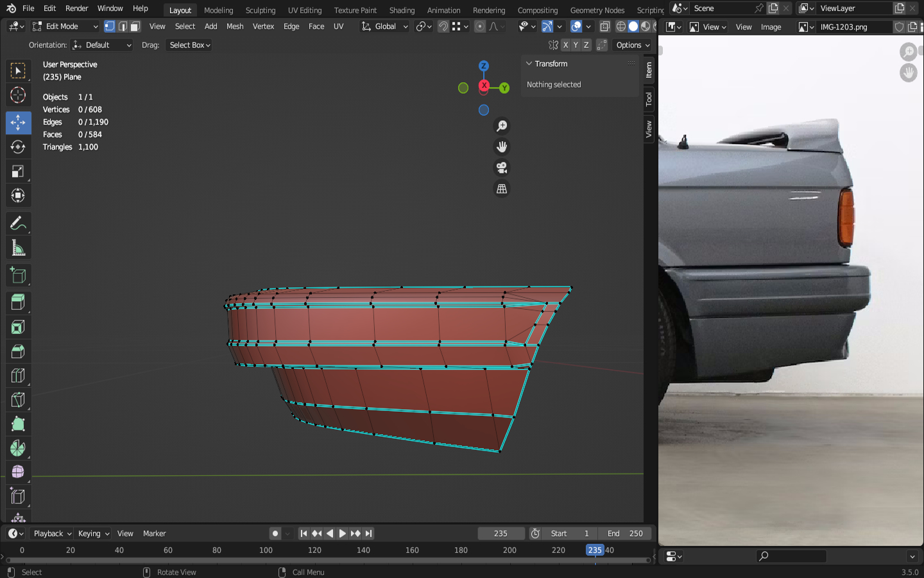Open the Edit Mode dropdown
This screenshot has height=578, width=924.
(65, 26)
